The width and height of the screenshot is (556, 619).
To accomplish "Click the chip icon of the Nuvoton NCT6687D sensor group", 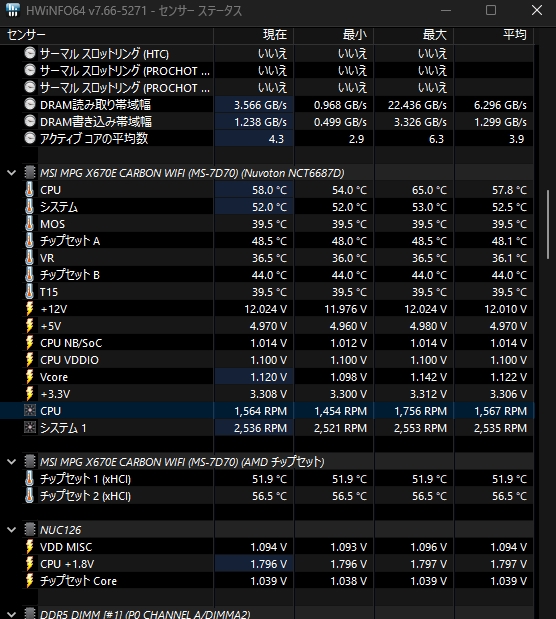I will point(30,173).
